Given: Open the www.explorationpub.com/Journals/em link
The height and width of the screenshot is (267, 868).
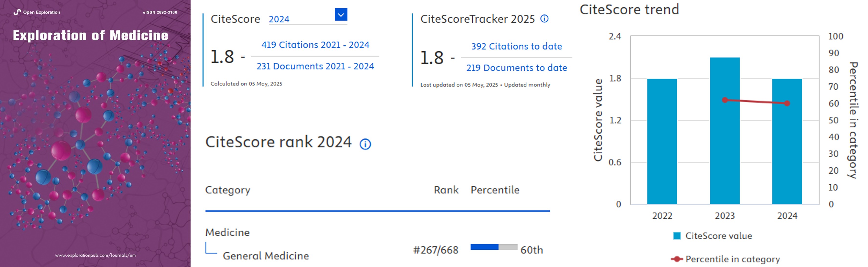Looking at the screenshot, I should click(x=95, y=255).
